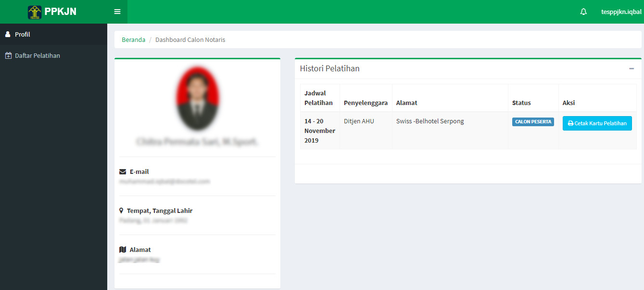Open the notifications bell
The height and width of the screenshot is (290, 644).
point(583,12)
